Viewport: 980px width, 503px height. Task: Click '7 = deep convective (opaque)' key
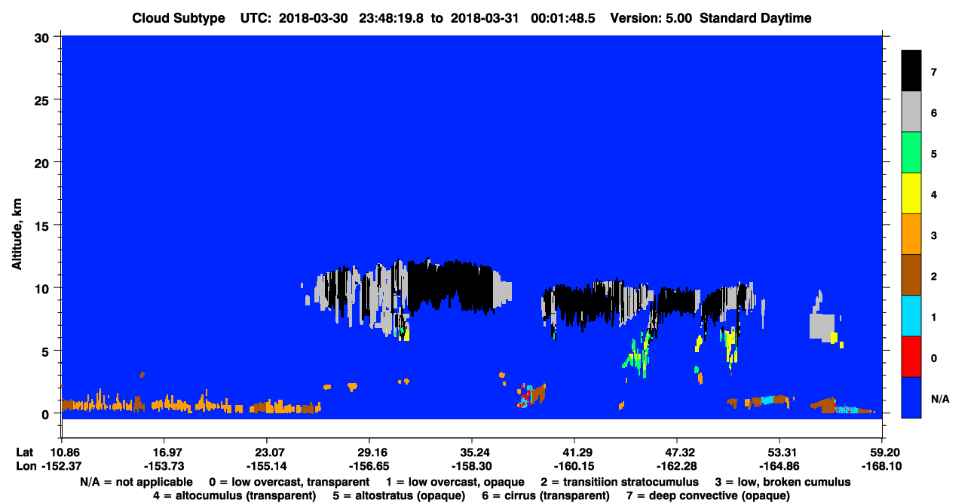coord(709,495)
